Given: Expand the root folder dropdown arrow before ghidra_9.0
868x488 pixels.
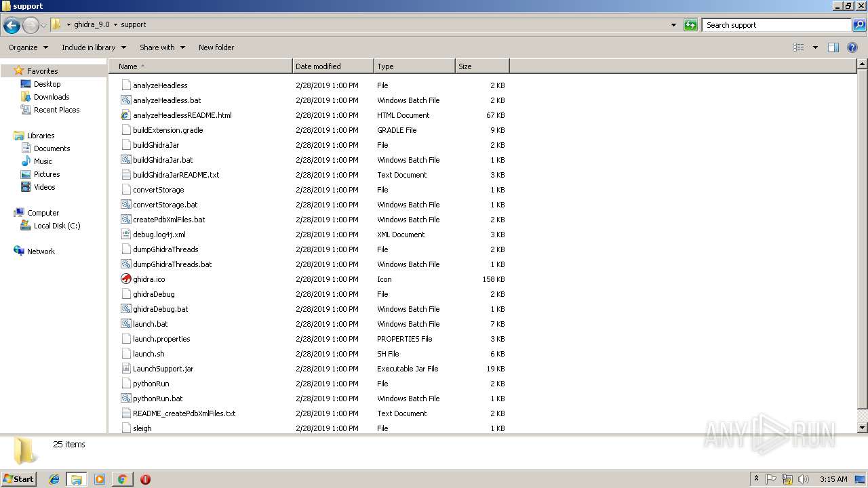Looking at the screenshot, I should (x=68, y=25).
